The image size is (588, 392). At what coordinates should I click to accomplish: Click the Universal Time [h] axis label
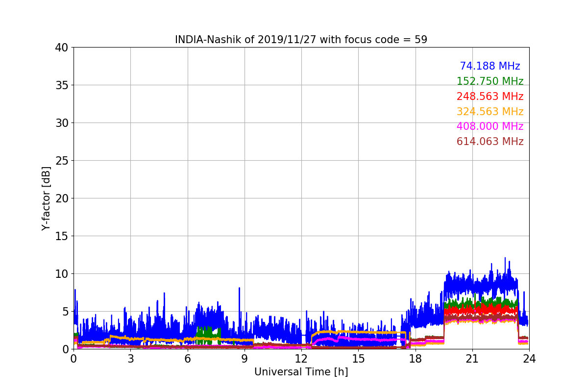[x=301, y=372]
